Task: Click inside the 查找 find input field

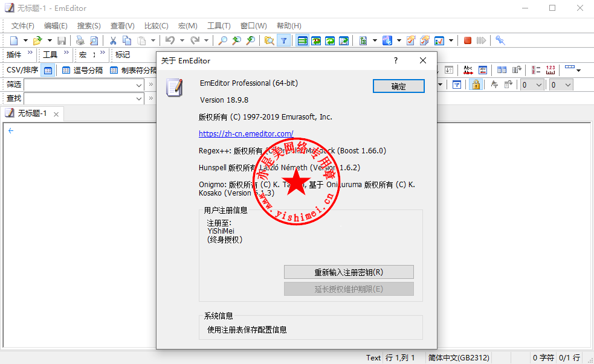Action: (x=79, y=99)
